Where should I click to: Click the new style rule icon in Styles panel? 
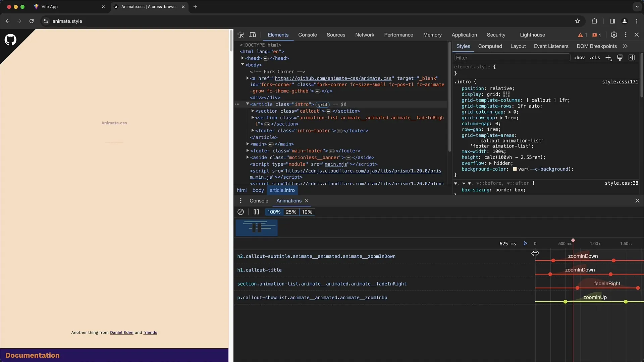point(609,57)
